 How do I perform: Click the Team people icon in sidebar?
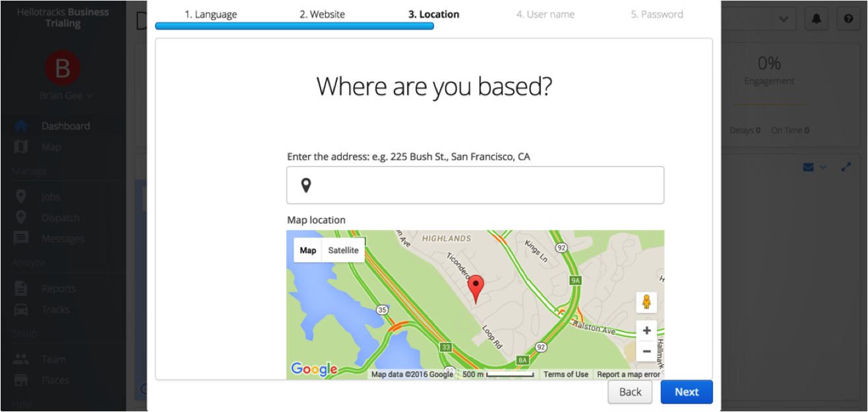click(x=21, y=359)
